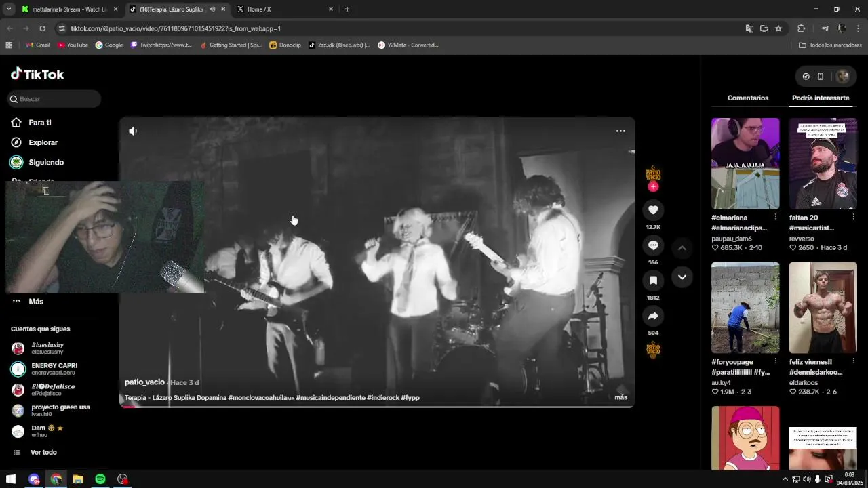Click the translate page icon

point(749,28)
